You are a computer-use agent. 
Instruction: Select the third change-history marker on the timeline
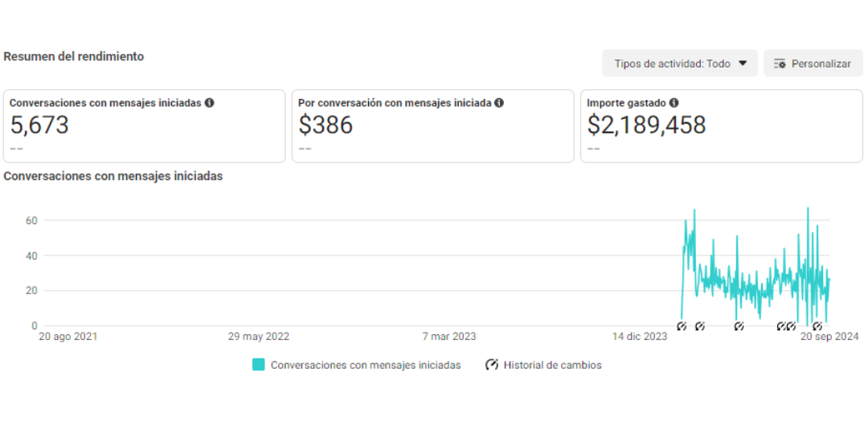tap(739, 326)
